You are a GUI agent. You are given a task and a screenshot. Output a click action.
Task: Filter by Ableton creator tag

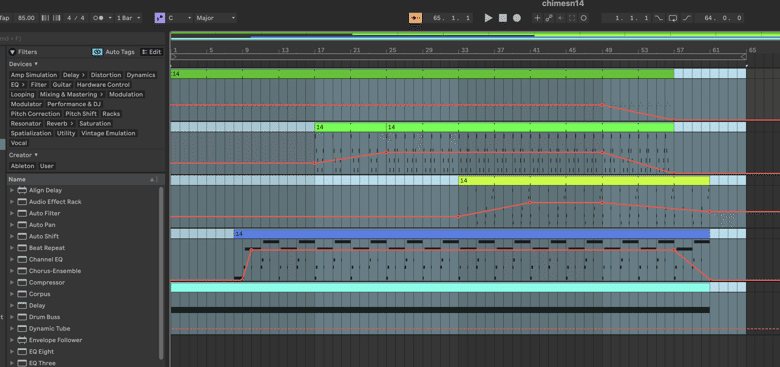[x=23, y=166]
